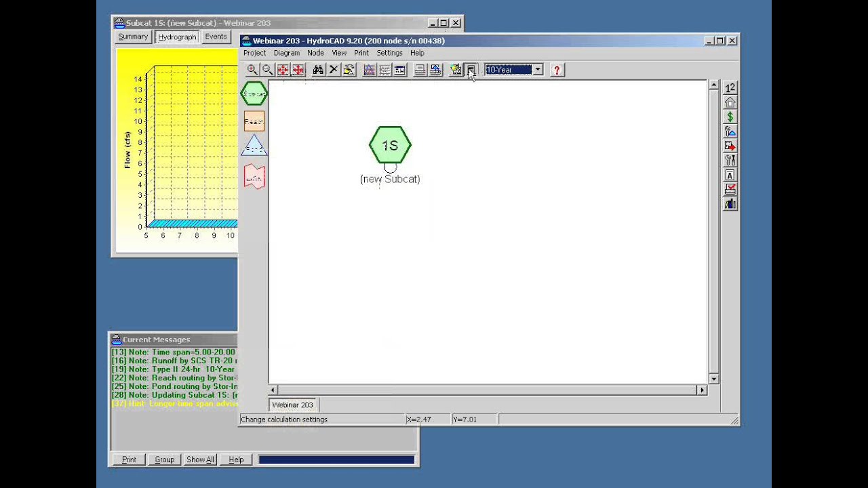The image size is (868, 488).
Task: Click the rainfall settings toolbar icon
Action: [456, 70]
